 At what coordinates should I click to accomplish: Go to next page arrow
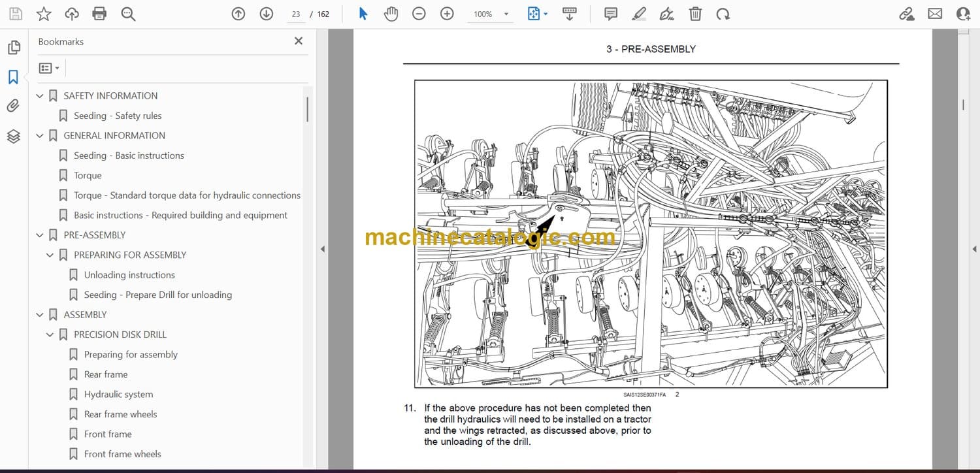click(x=266, y=14)
